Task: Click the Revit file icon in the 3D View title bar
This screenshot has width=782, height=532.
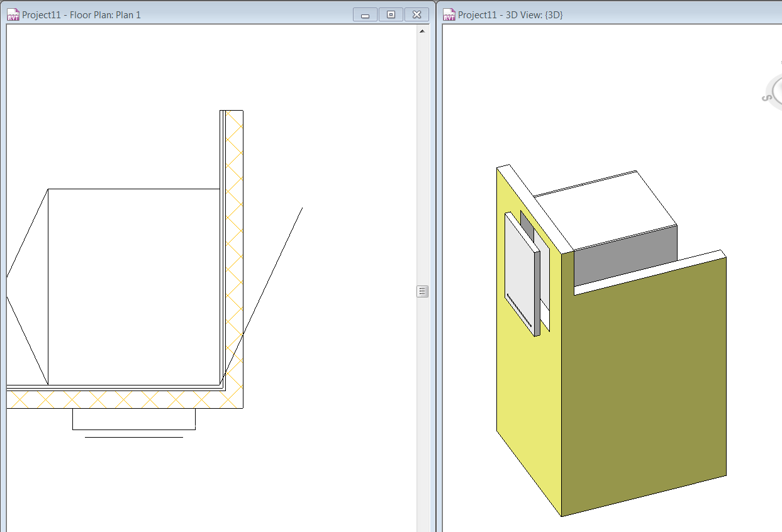Action: 449,14
